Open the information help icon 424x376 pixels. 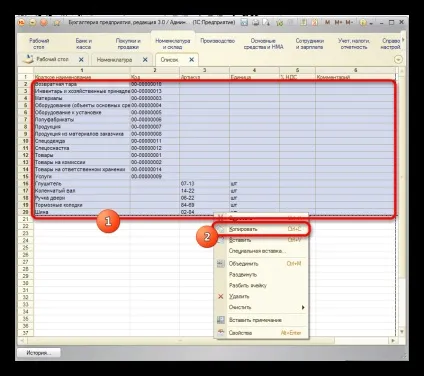pos(363,23)
